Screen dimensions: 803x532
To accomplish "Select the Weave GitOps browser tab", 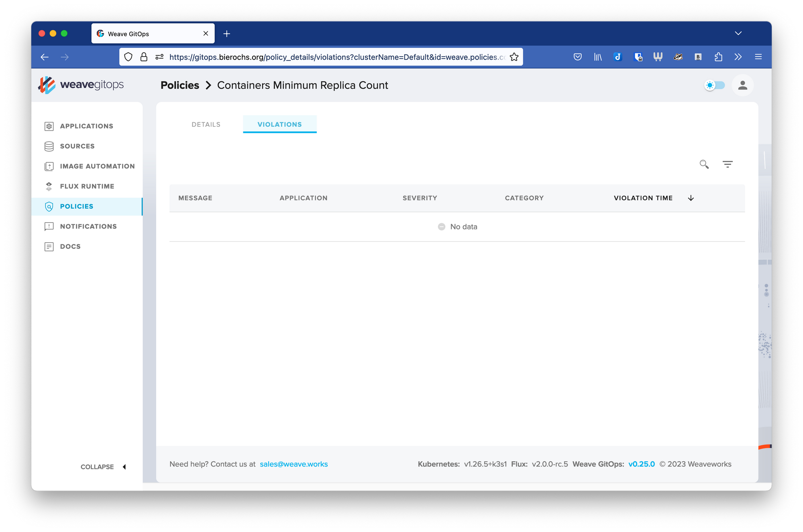I will [x=153, y=34].
